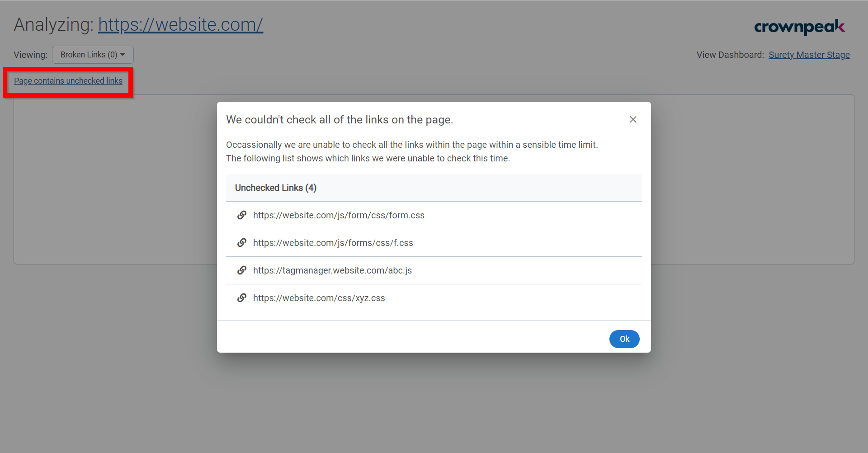Click the chain icon next to f.css link
The height and width of the screenshot is (453, 868).
pyautogui.click(x=242, y=242)
